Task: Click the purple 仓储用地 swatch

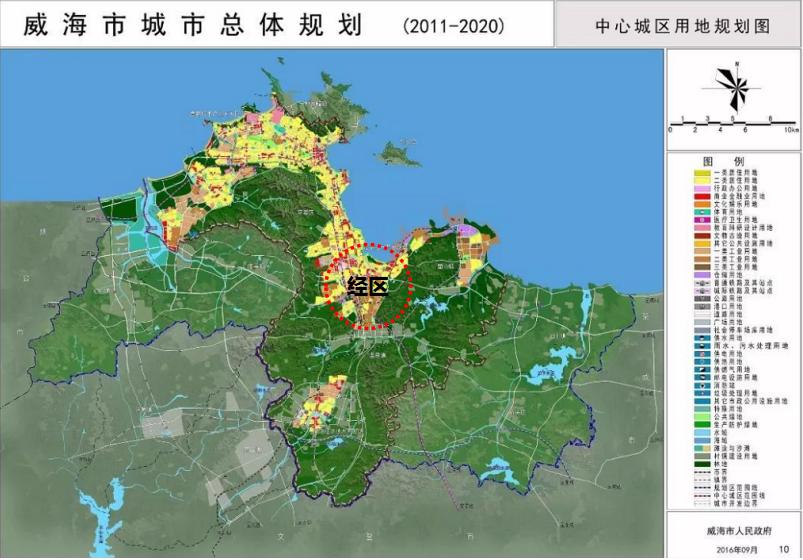Action: tap(701, 275)
